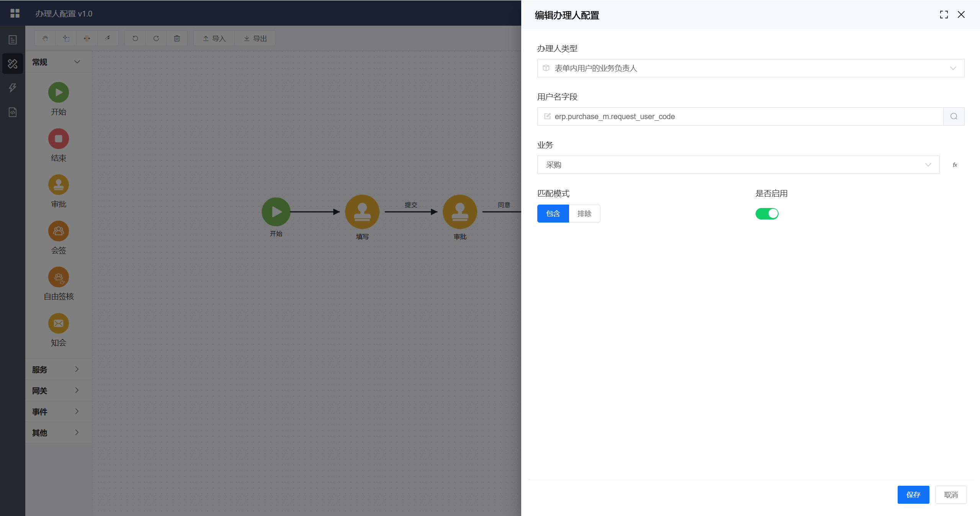Screen dimensions: 980x516
Task: Click the 知会 mail icon in palette
Action: (59, 323)
